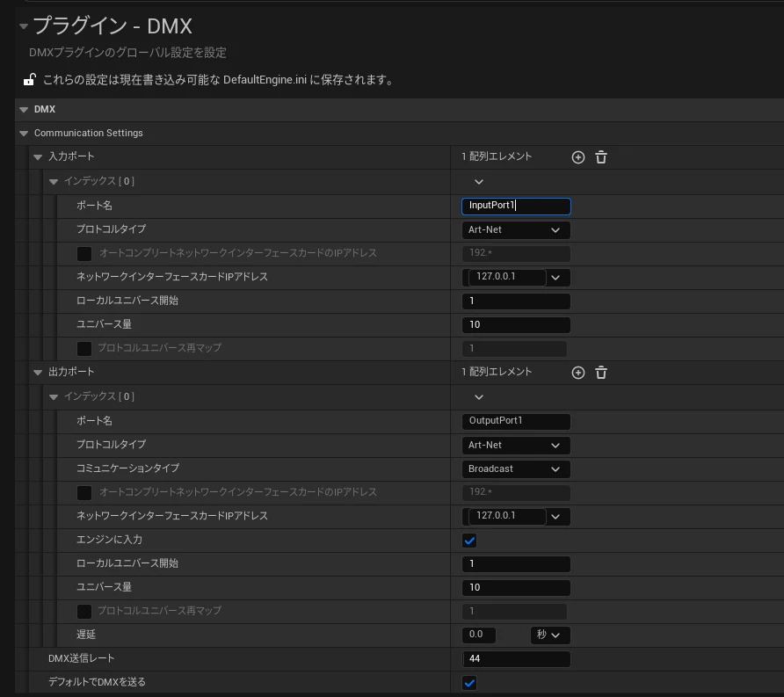Open the input port インデックス [0] options chevron

[x=479, y=181]
